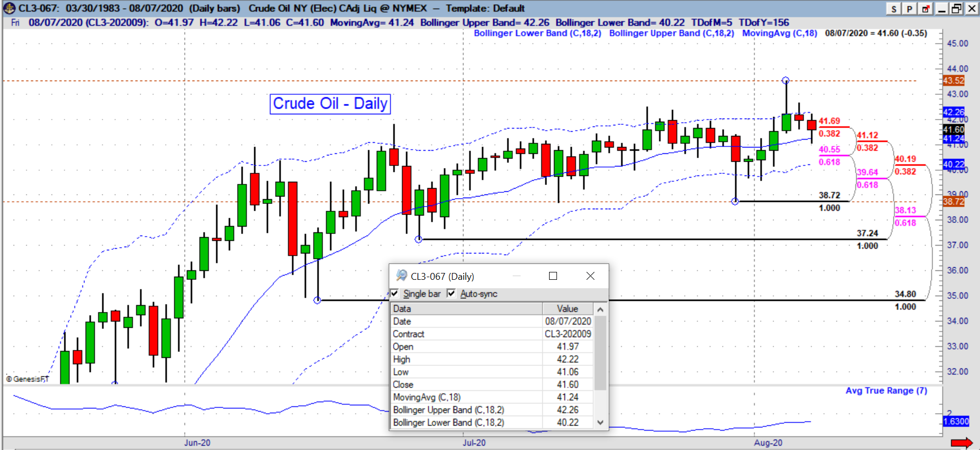Click the Close row in the data table
The height and width of the screenshot is (450, 980).
[x=492, y=385]
